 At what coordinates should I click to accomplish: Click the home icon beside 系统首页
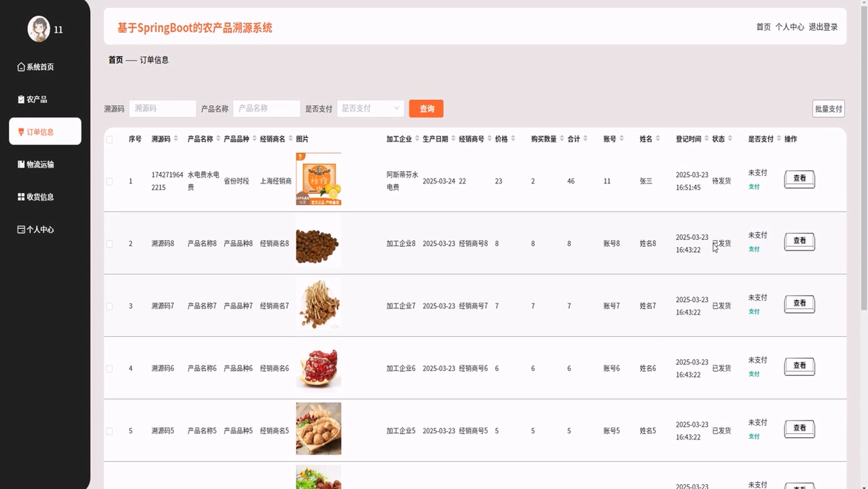(21, 67)
